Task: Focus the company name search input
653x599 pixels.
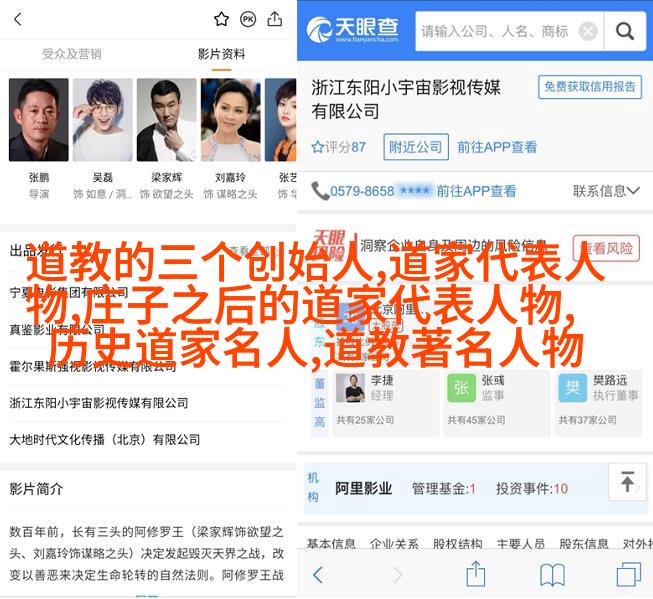Action: pos(495,31)
